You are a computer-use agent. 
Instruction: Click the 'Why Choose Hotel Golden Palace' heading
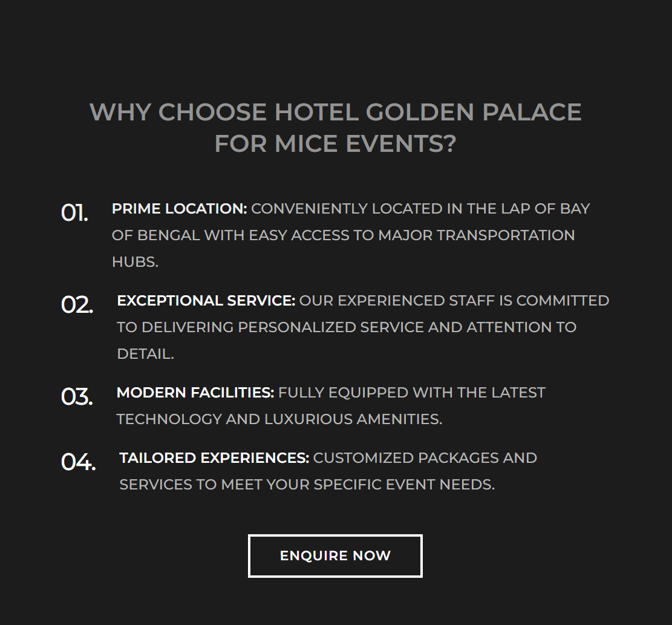(x=335, y=112)
